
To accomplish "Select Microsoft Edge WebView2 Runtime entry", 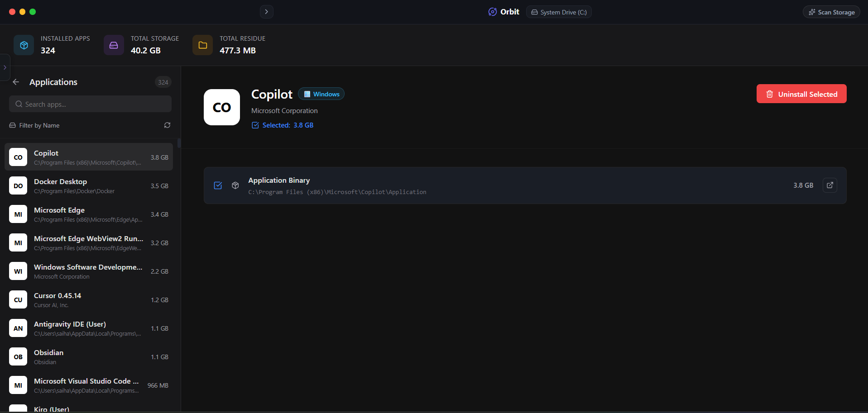I will [x=89, y=242].
